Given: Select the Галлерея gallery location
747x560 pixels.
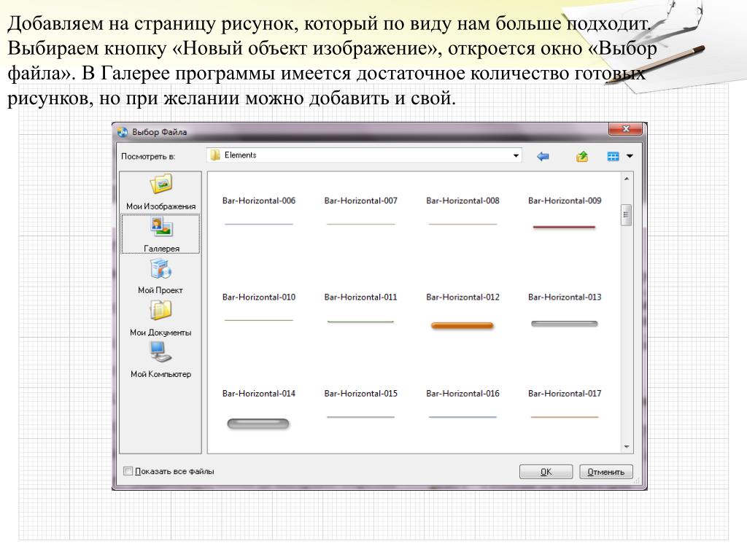Looking at the screenshot, I should (160, 234).
